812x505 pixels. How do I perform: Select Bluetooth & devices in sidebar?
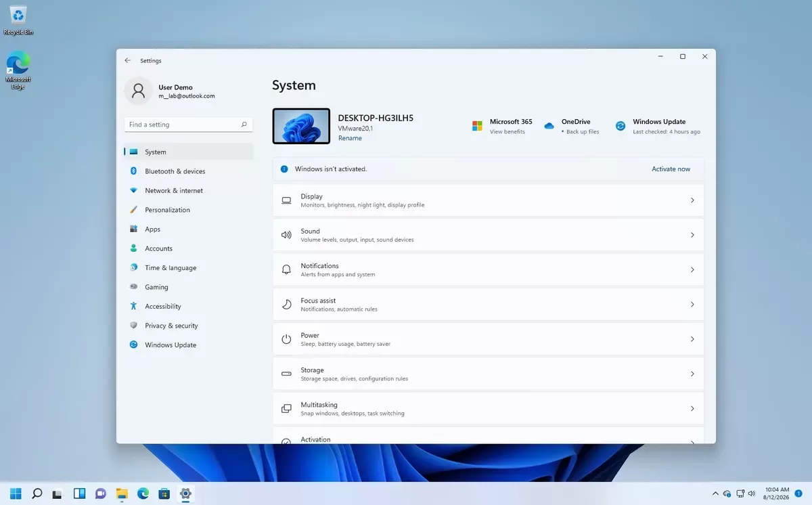pyautogui.click(x=189, y=171)
